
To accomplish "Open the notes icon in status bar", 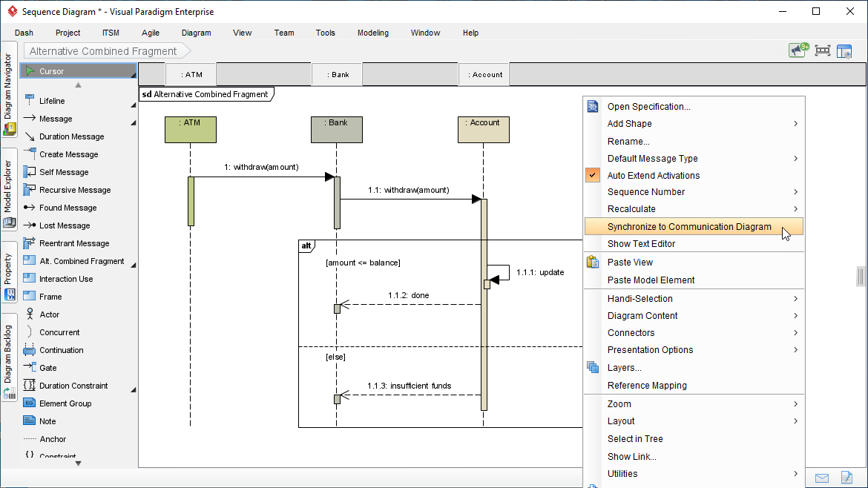I will [x=846, y=478].
